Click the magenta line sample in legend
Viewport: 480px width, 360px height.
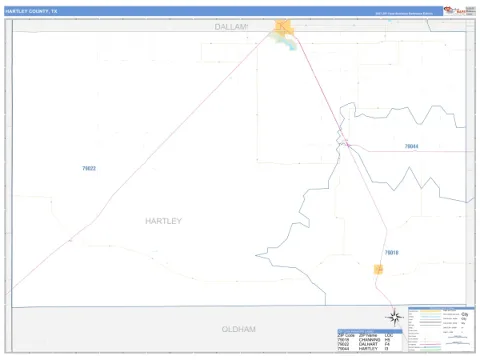tap(430, 344)
